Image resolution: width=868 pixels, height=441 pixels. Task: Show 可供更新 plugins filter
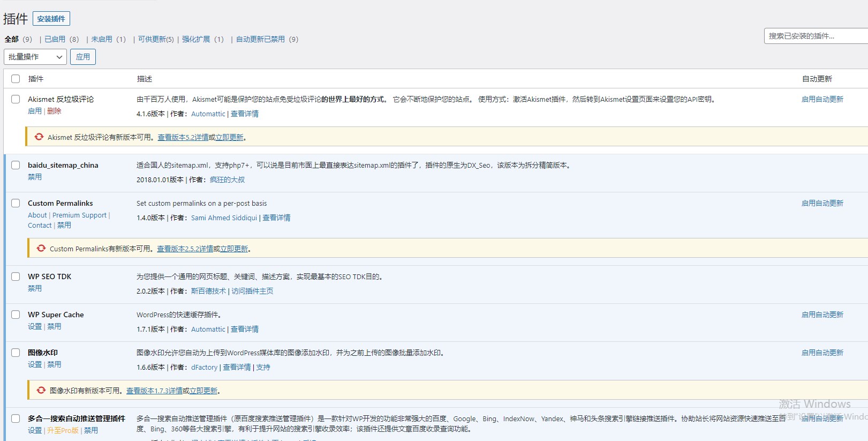pyautogui.click(x=155, y=39)
